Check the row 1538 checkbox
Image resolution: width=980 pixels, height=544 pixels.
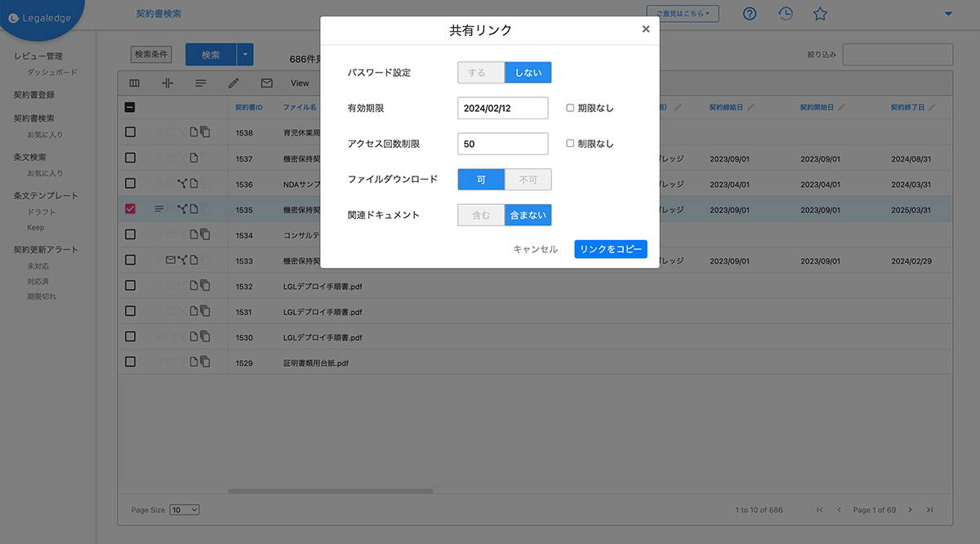(x=130, y=132)
